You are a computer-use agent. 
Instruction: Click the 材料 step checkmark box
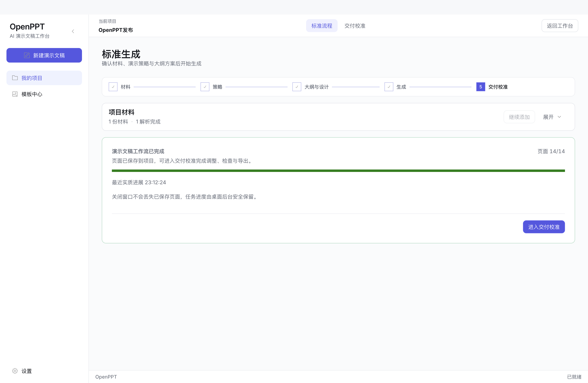click(x=113, y=87)
